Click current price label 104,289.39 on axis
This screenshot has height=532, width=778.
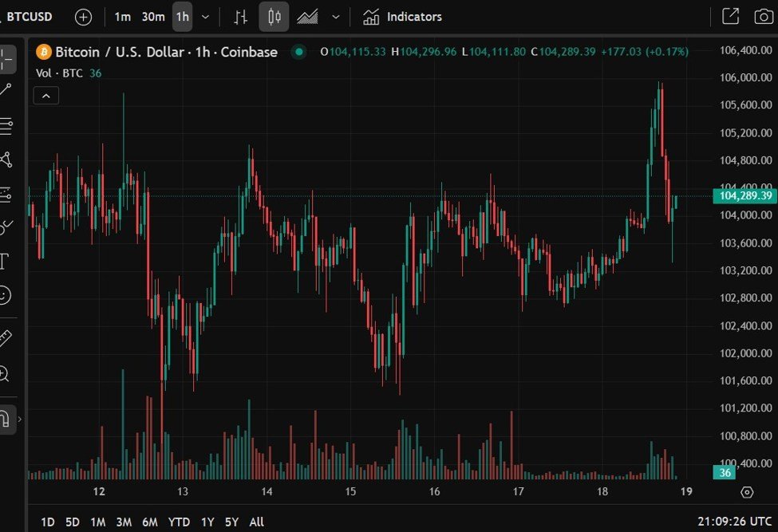pos(744,196)
